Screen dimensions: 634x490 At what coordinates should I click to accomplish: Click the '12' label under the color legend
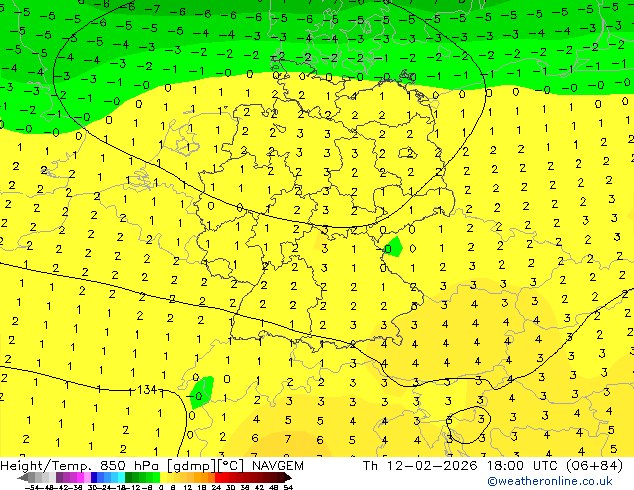[x=188, y=487]
